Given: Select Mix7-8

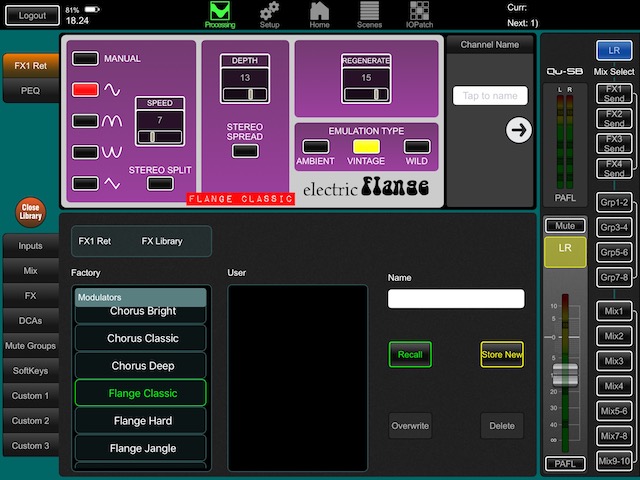Looking at the screenshot, I should [x=614, y=436].
